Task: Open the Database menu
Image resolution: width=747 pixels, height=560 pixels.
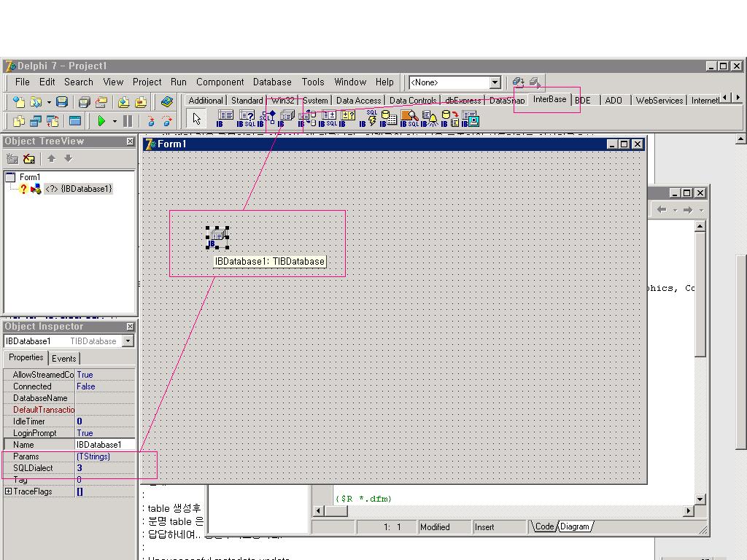Action: point(272,82)
